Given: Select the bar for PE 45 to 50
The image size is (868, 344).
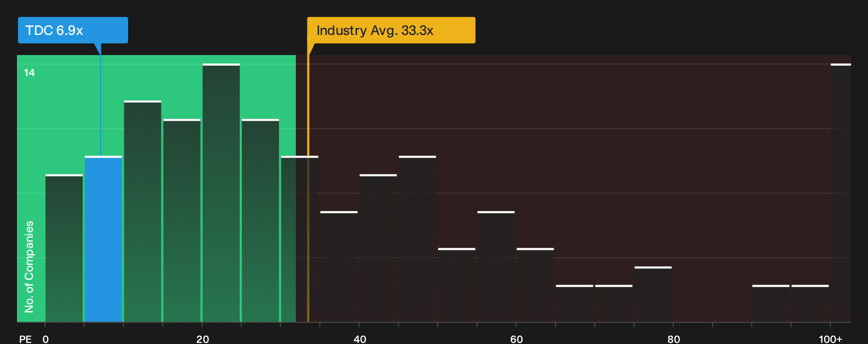Looking at the screenshot, I should point(418,239).
